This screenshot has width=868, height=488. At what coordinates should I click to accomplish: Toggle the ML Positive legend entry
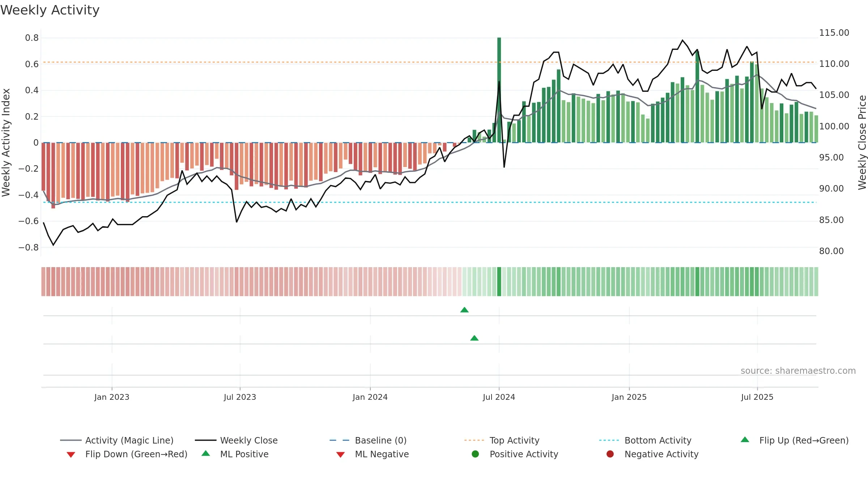point(235,454)
